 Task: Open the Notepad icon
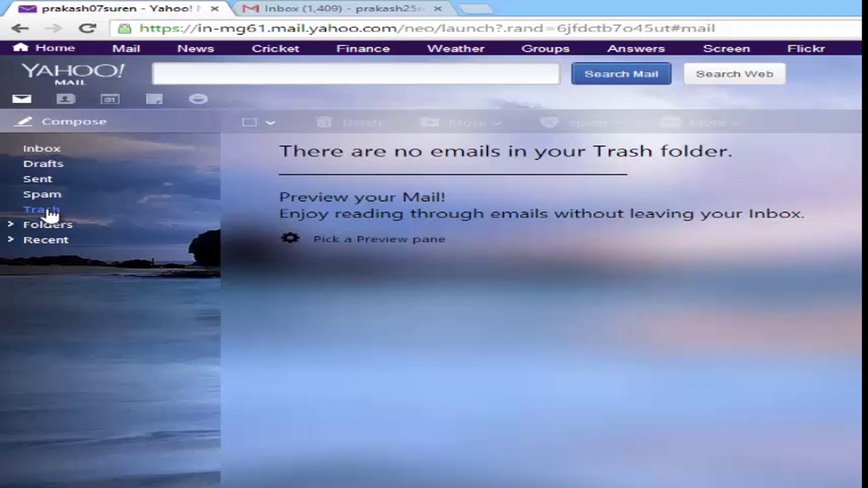(154, 99)
